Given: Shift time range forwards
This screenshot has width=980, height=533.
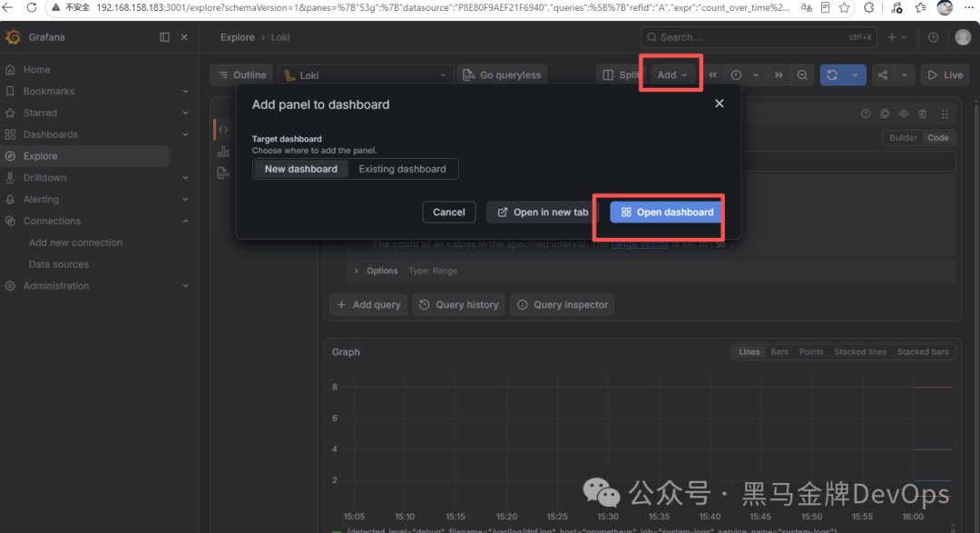Looking at the screenshot, I should (779, 75).
